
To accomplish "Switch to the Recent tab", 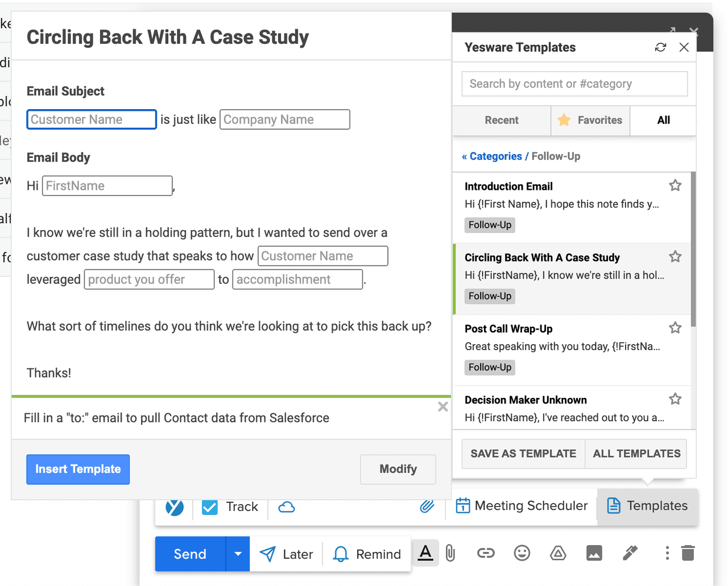I will [x=501, y=120].
